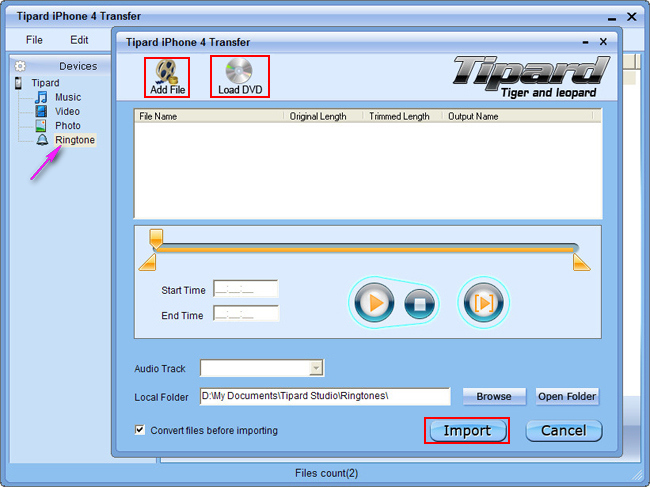Viewport: 650px width, 487px height.
Task: Stop the ringtone preview playback
Action: click(420, 304)
